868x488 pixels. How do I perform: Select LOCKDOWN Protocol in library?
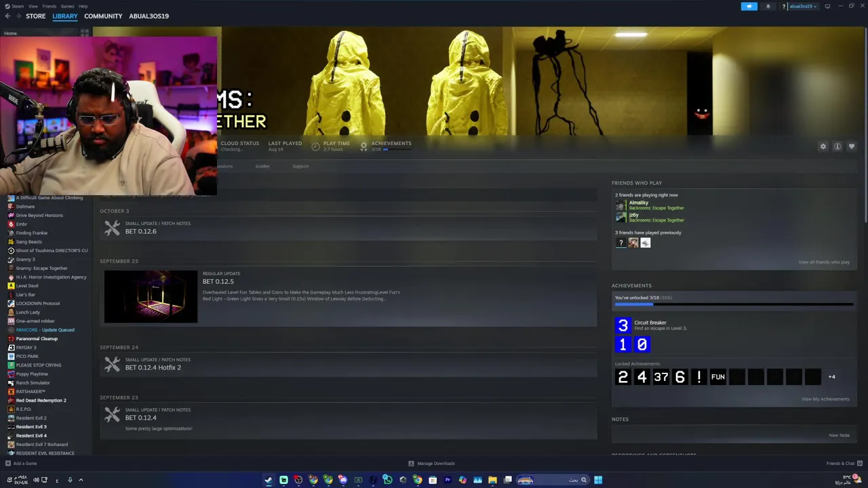click(x=38, y=304)
